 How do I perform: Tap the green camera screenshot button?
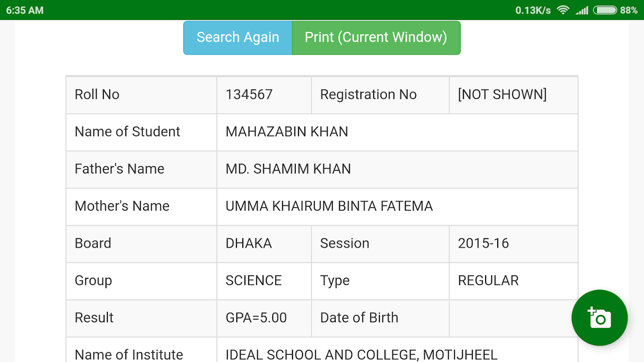click(x=599, y=318)
